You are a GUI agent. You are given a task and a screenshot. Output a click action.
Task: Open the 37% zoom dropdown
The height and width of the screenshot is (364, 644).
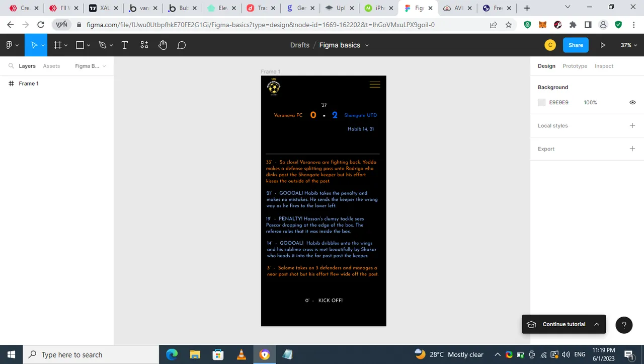pyautogui.click(x=629, y=45)
